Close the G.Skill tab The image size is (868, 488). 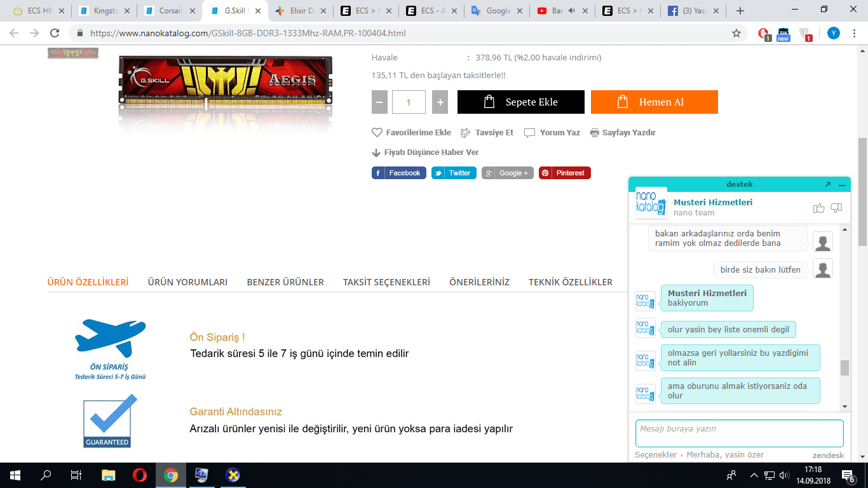(257, 11)
